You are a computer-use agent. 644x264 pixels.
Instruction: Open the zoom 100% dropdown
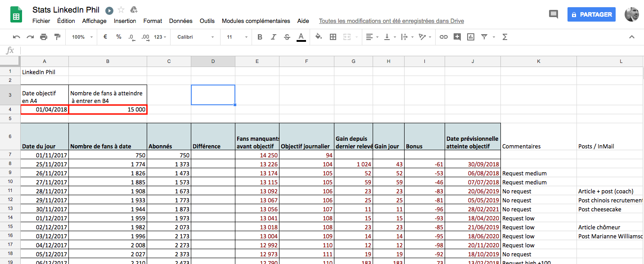[x=82, y=37]
